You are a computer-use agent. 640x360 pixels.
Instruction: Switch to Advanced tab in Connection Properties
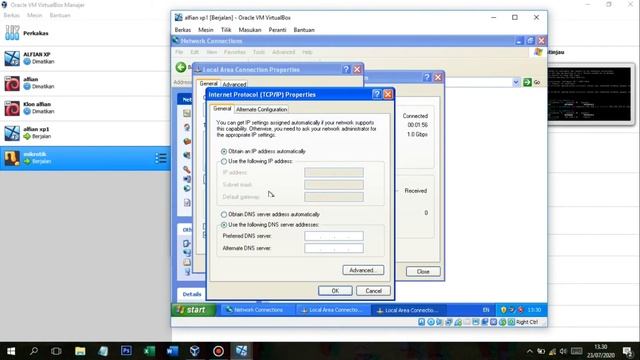pos(234,84)
